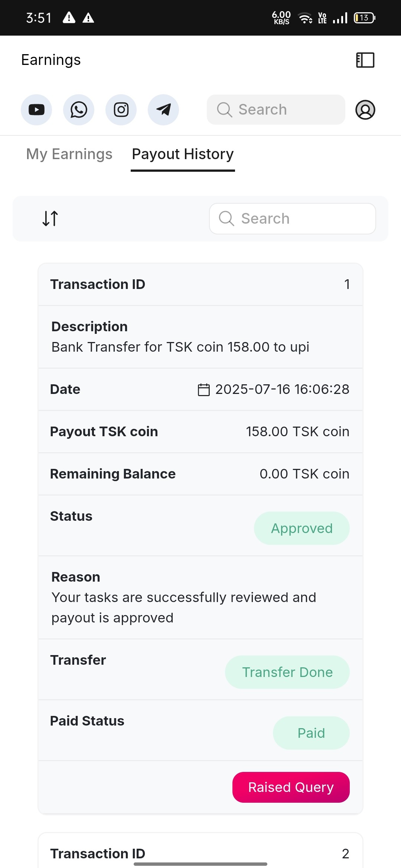This screenshot has height=868, width=401.
Task: Open the WhatsApp icon link
Action: click(x=79, y=110)
